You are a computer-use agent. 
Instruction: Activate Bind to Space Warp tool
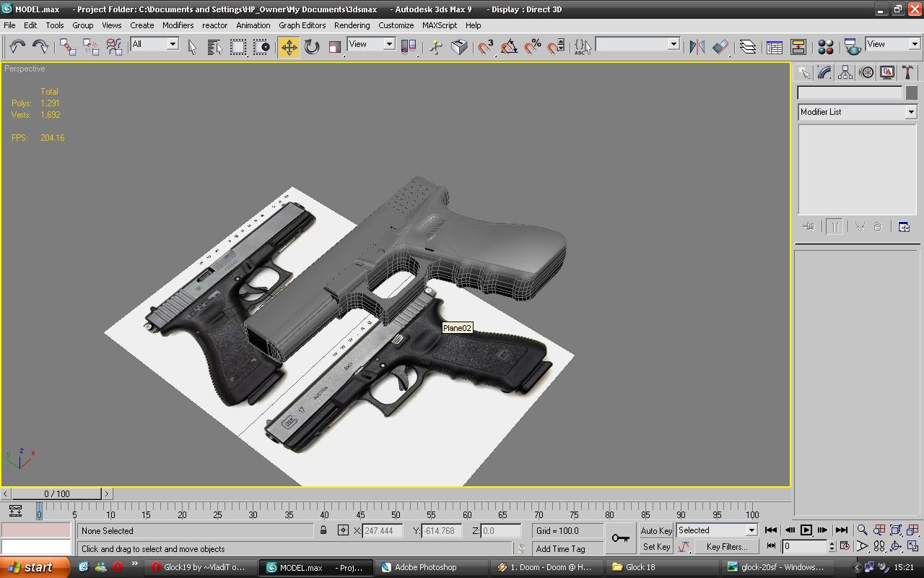(114, 47)
